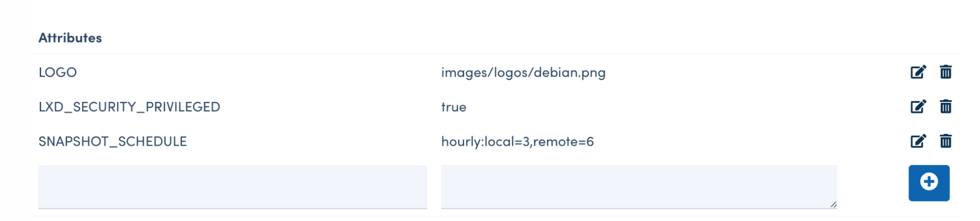The width and height of the screenshot is (980, 221).
Task: Edit the SNAPSHOT_SCHEDULE attribute
Action: pyautogui.click(x=918, y=141)
